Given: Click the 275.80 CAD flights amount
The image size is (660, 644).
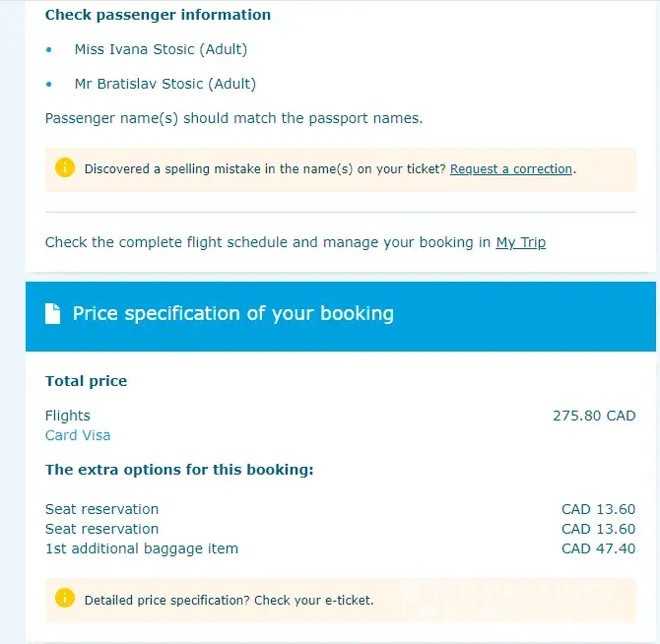Looking at the screenshot, I should point(594,416).
